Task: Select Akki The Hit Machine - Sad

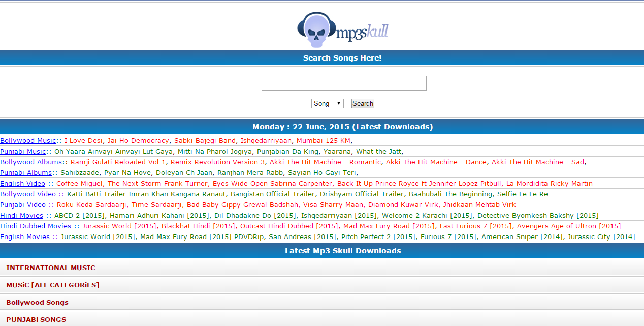Action: pos(538,162)
